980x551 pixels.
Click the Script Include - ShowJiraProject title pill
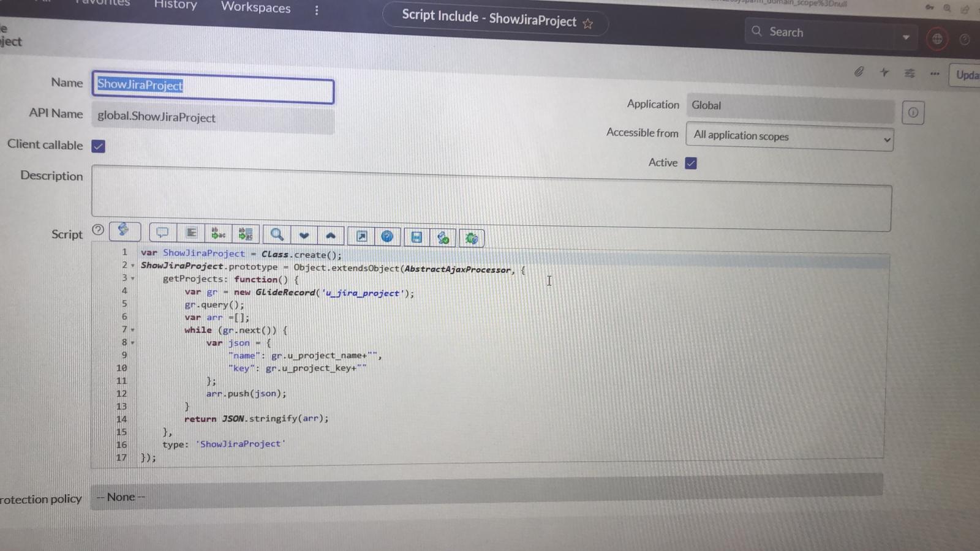[496, 19]
